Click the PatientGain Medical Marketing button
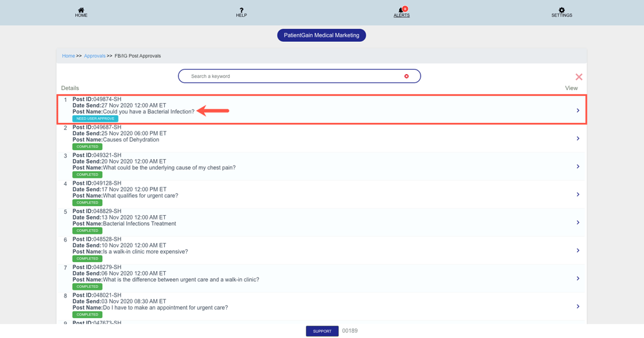Image resolution: width=644 pixels, height=338 pixels. click(x=321, y=35)
